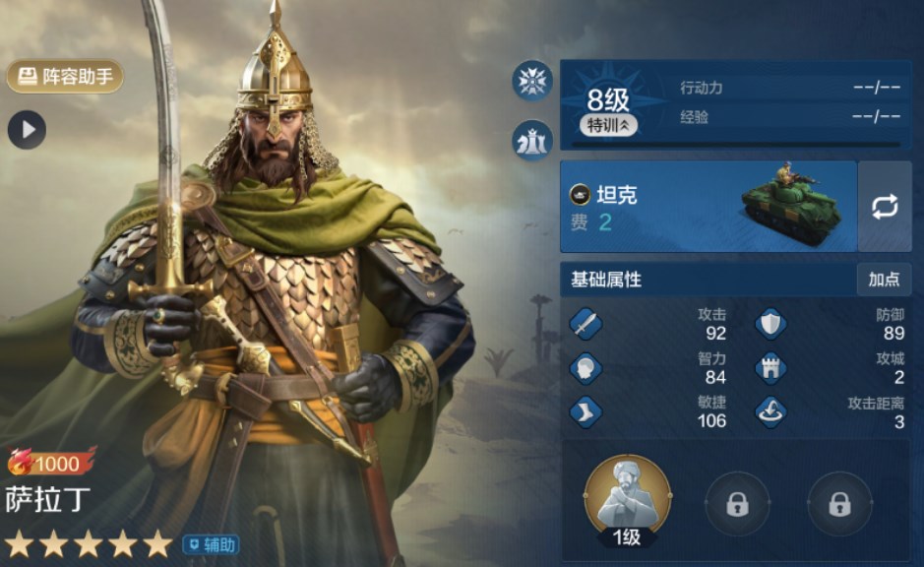Select the compass medal icon

coord(532,81)
